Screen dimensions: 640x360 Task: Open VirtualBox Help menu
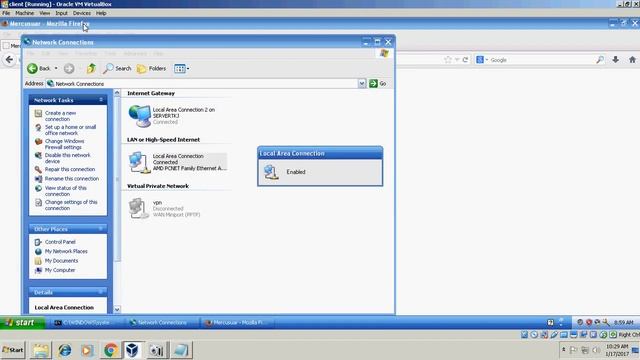tap(101, 13)
